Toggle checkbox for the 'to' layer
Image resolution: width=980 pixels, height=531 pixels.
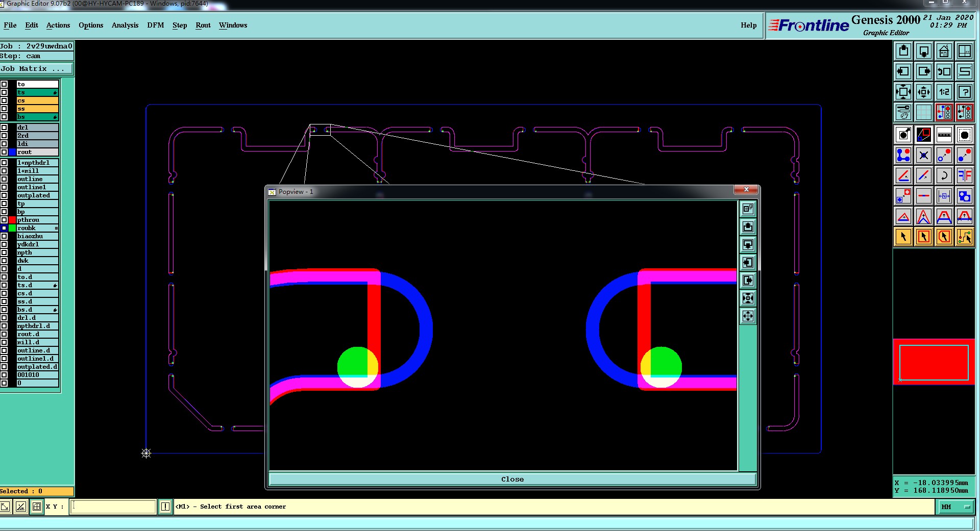coord(4,84)
